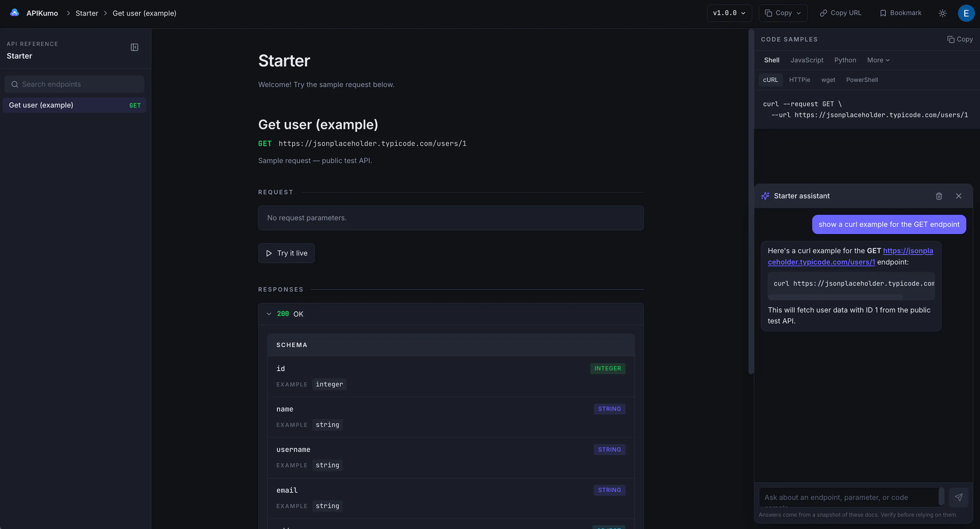
Task: Clear assistant chat with trash icon
Action: [939, 196]
